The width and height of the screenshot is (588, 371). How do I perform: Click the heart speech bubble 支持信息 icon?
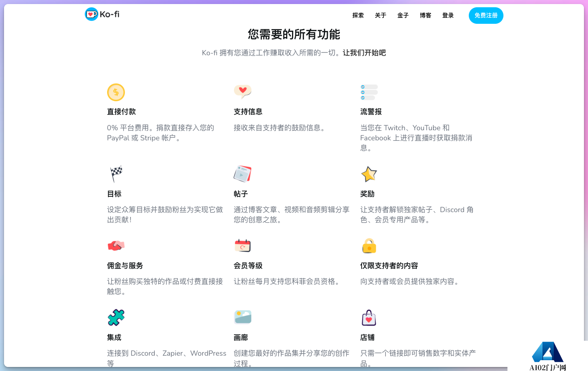pos(242,92)
